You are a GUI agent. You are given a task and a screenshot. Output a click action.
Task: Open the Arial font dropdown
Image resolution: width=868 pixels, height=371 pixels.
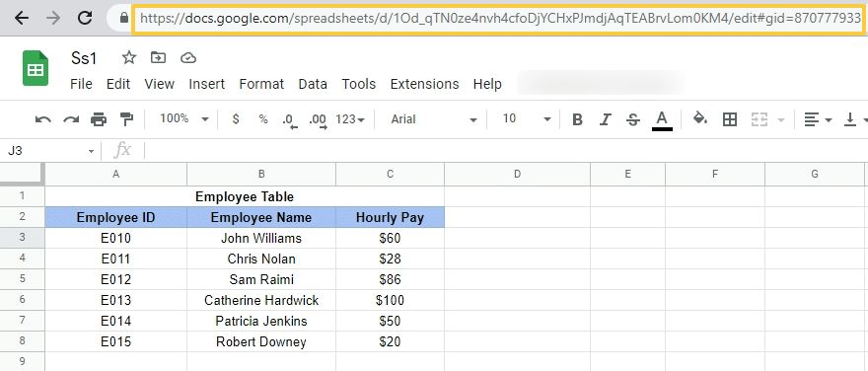pos(433,119)
